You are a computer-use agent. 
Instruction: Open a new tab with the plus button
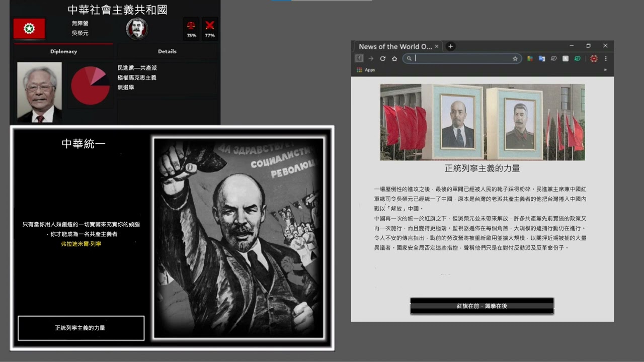click(x=451, y=46)
